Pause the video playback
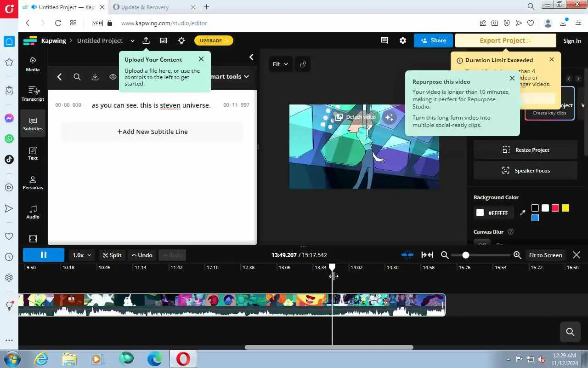The image size is (588, 368). [44, 255]
